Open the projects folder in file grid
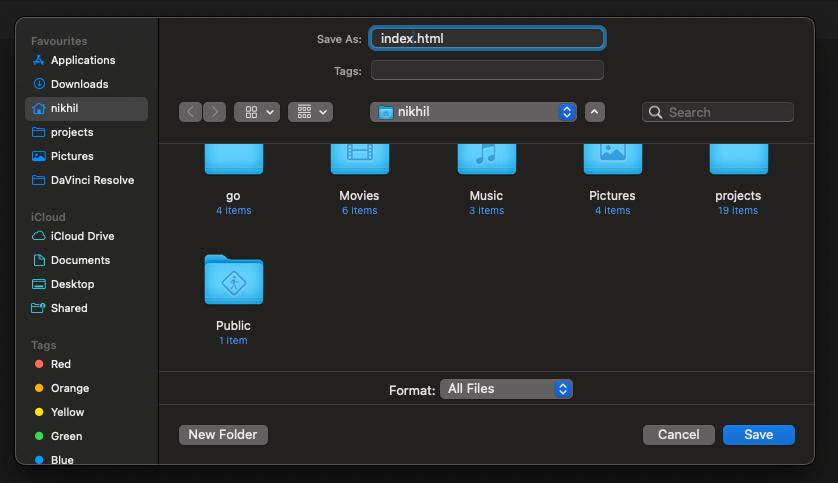Viewport: 838px width, 483px height. [x=738, y=160]
